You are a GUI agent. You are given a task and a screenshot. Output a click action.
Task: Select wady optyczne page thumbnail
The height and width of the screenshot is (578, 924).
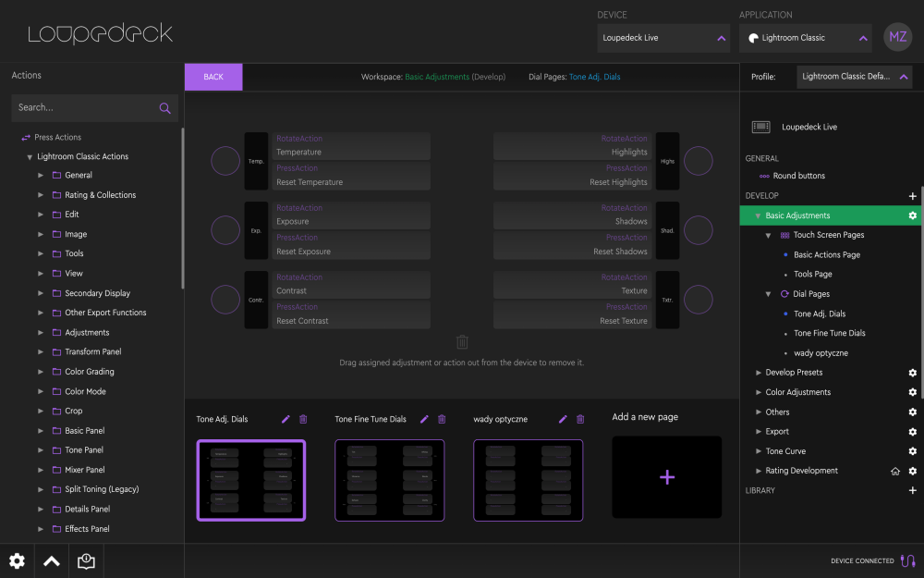528,480
